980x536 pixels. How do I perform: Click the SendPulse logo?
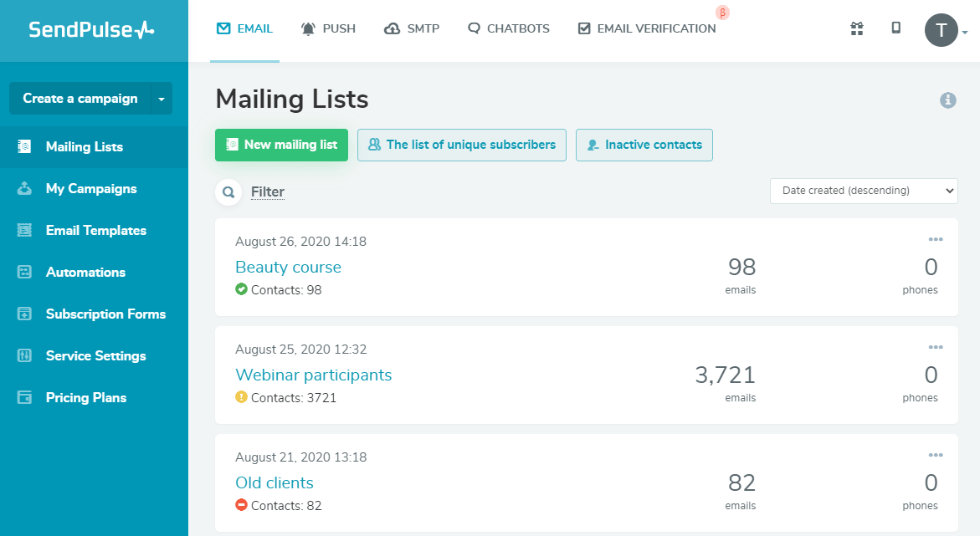click(92, 30)
